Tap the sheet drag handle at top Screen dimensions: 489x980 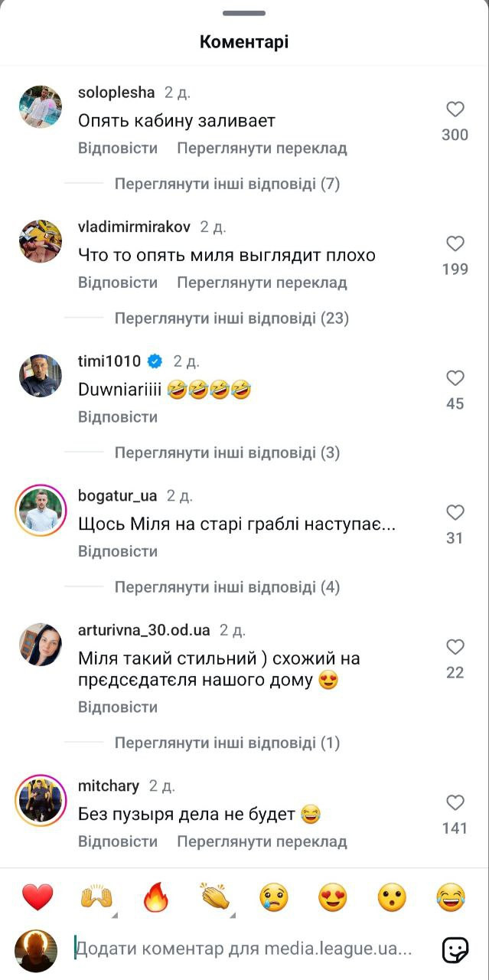[x=244, y=13]
